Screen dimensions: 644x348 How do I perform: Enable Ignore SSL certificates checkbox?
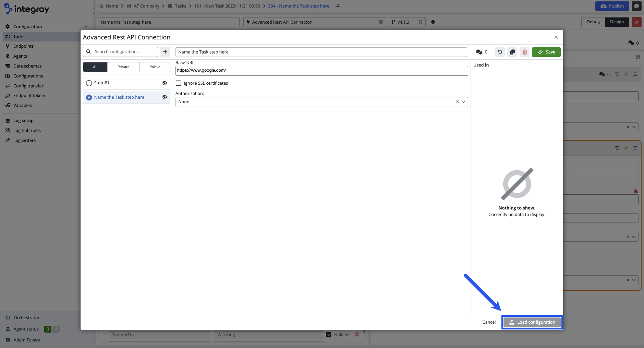pyautogui.click(x=179, y=83)
